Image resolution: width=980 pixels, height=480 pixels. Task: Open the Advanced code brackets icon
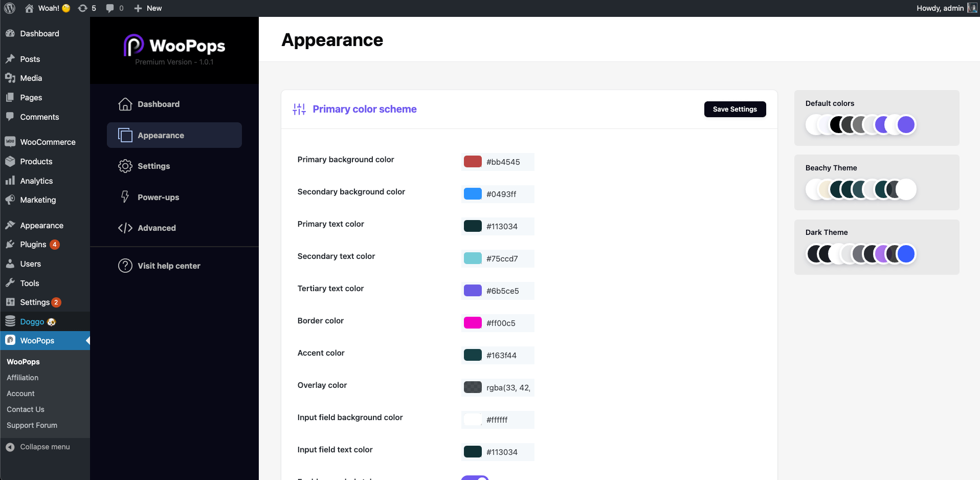(x=125, y=228)
